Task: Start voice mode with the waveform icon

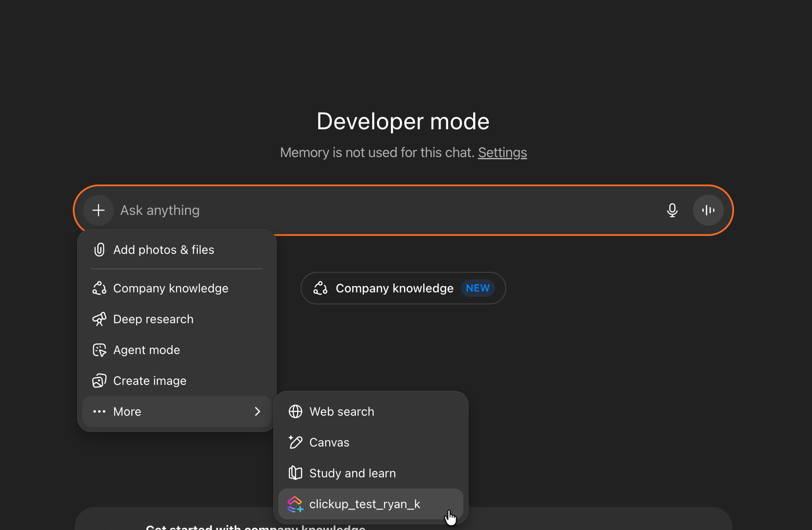Action: click(708, 210)
